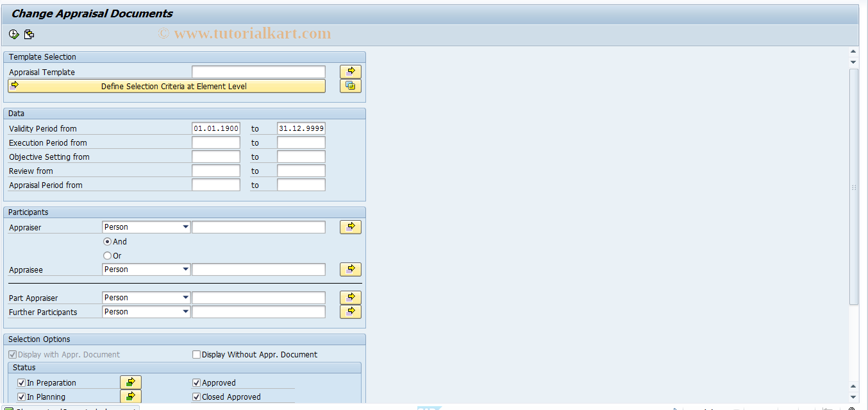Click Review from field
Viewport: 868px width, 410px height.
coord(216,171)
